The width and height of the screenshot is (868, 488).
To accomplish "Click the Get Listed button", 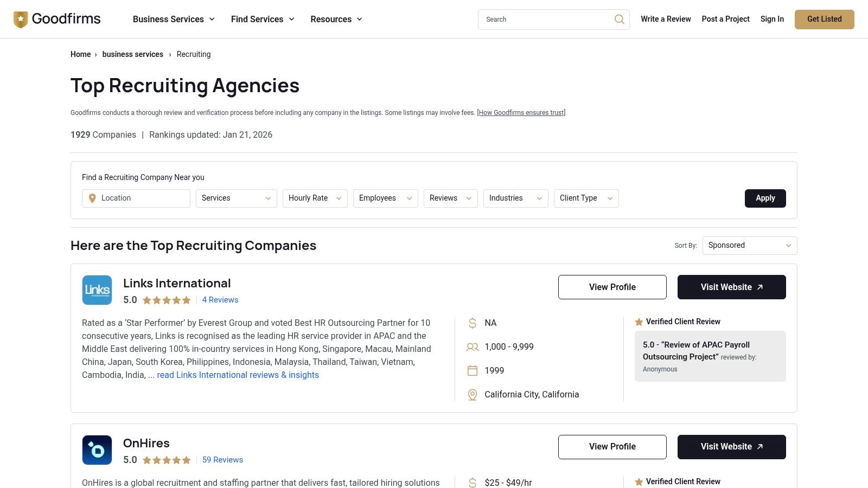I will 824,19.
